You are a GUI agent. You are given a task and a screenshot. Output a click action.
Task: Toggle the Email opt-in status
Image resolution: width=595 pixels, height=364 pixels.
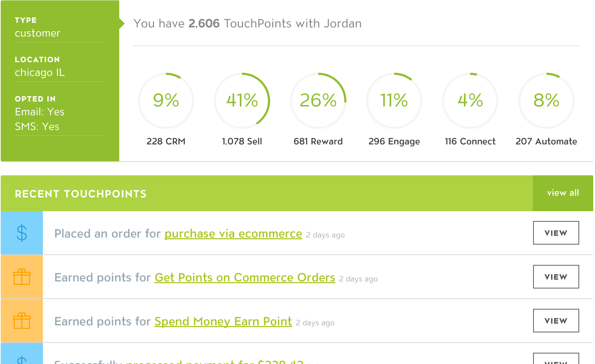[39, 112]
